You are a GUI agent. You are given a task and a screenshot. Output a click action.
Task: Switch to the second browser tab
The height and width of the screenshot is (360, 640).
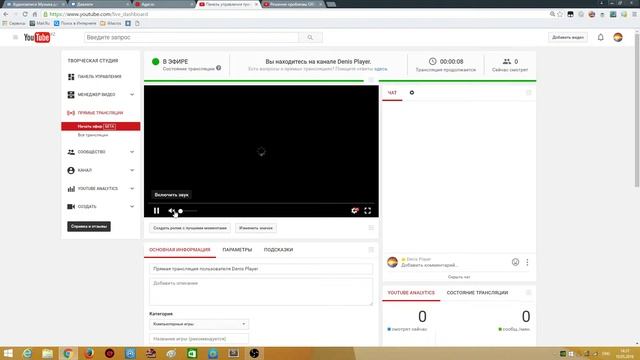[99, 4]
